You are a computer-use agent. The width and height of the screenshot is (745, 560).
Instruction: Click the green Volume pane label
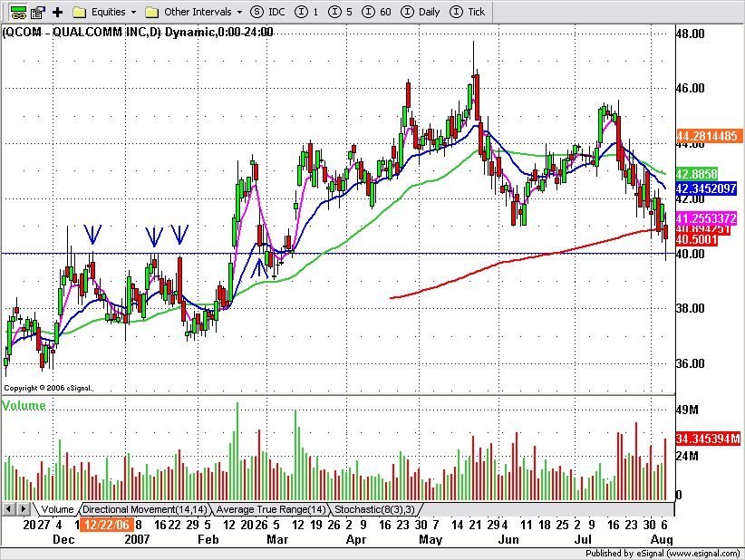[x=24, y=406]
